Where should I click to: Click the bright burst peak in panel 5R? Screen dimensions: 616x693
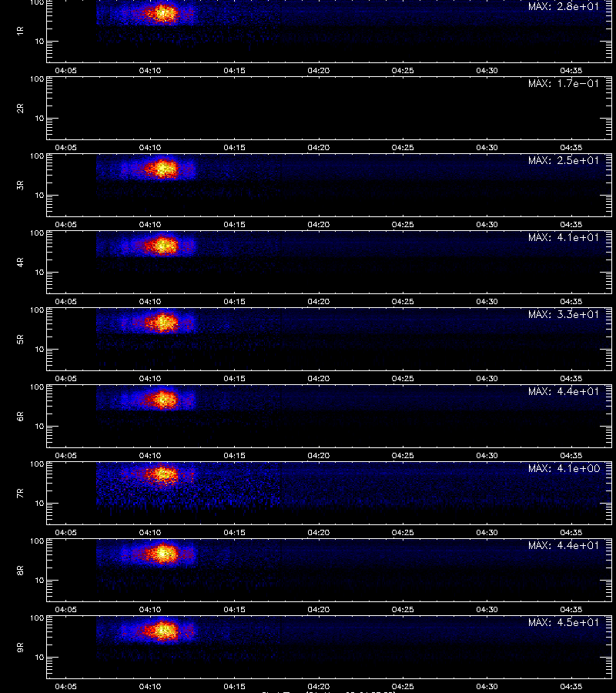coord(162,322)
